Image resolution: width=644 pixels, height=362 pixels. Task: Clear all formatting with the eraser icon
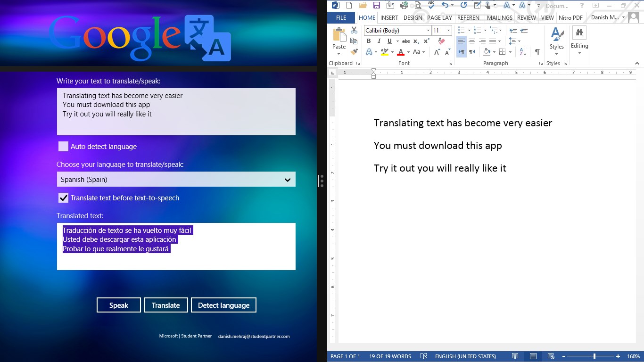click(x=441, y=41)
